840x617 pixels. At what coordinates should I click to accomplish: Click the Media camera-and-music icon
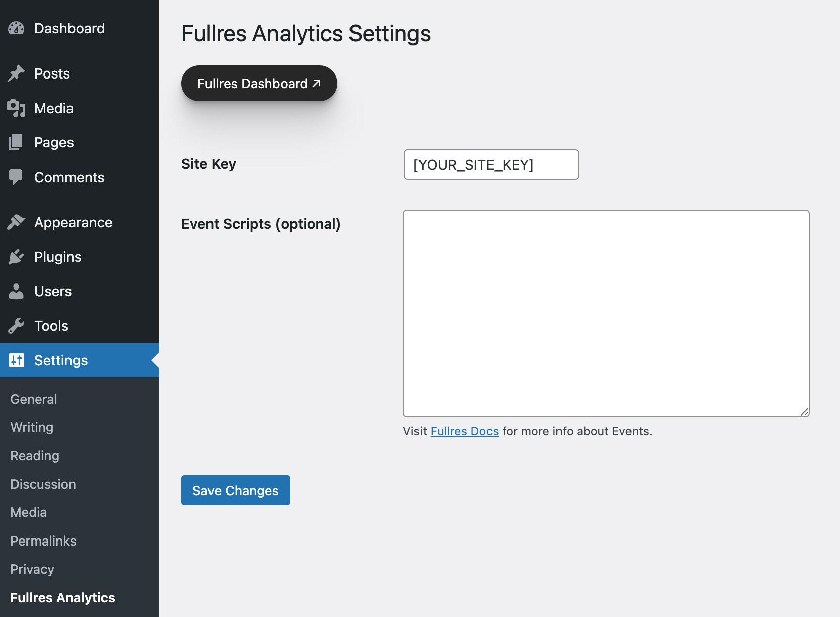(x=16, y=108)
